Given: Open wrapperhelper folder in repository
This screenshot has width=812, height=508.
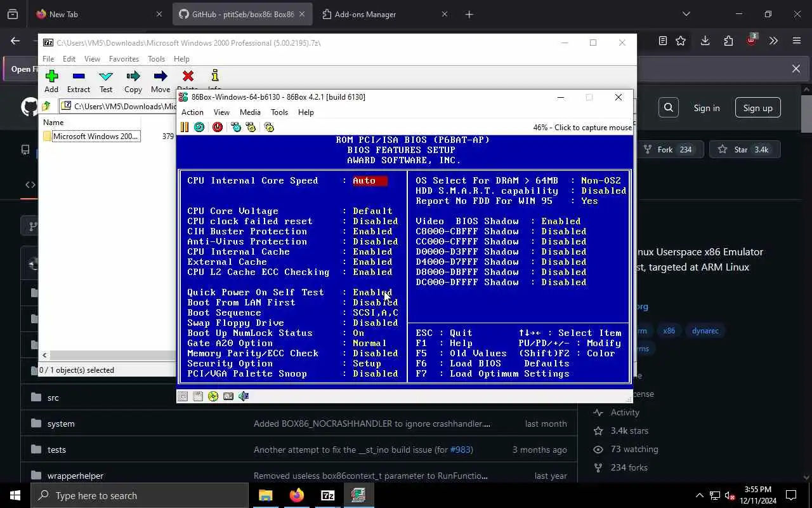Looking at the screenshot, I should pos(75,476).
